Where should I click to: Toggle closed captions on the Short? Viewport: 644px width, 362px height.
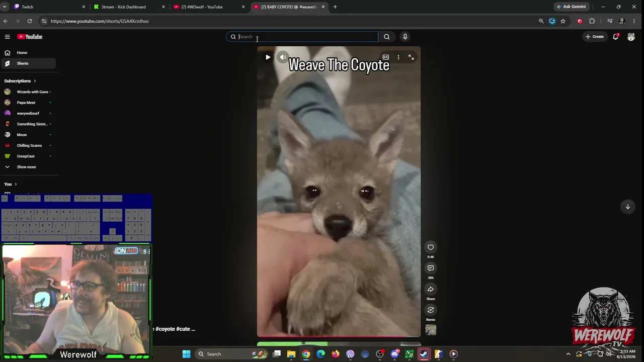[385, 57]
